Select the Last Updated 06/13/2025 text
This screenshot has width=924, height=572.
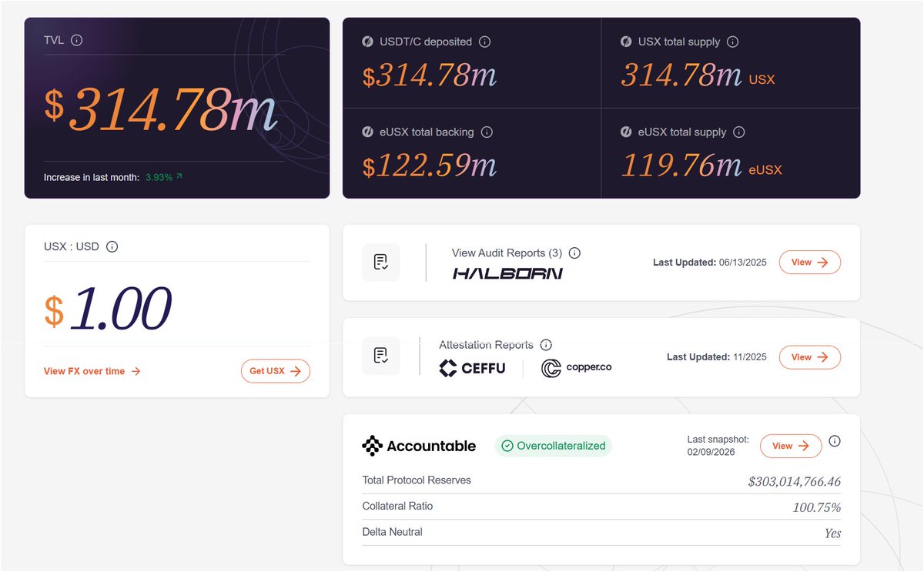pyautogui.click(x=710, y=263)
